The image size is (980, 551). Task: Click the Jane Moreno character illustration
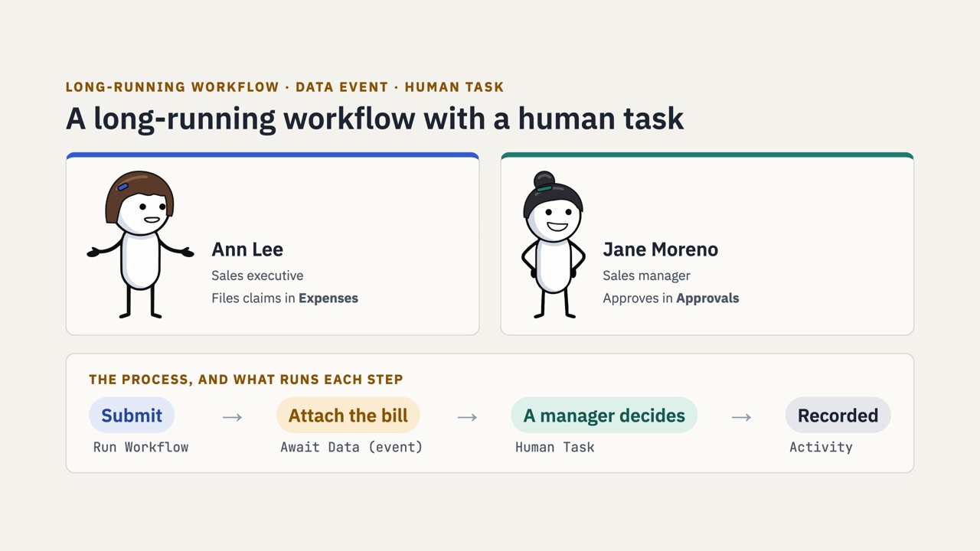tap(553, 245)
